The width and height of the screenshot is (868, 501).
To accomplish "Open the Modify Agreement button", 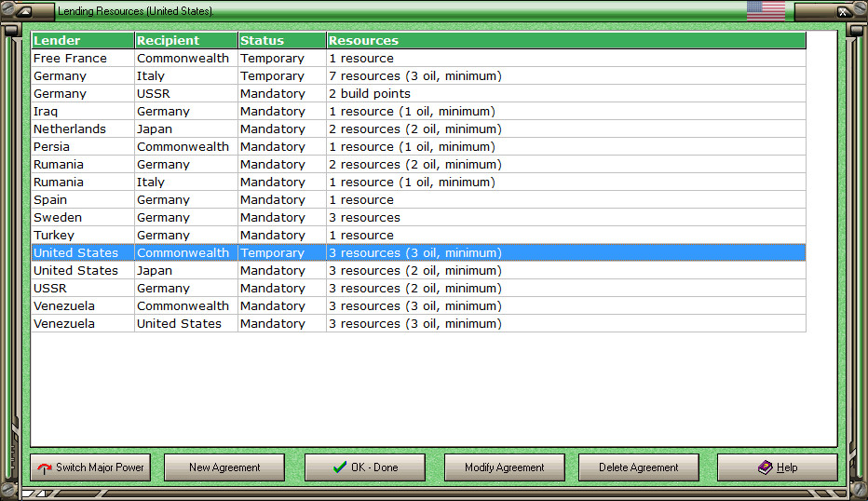I will coord(505,467).
